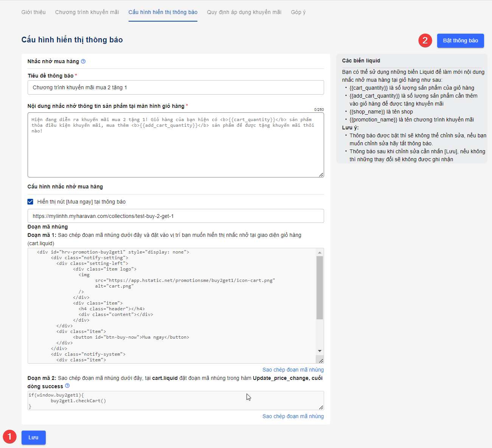Click the '0/250' character counter
The image size is (492, 448).
click(x=319, y=110)
